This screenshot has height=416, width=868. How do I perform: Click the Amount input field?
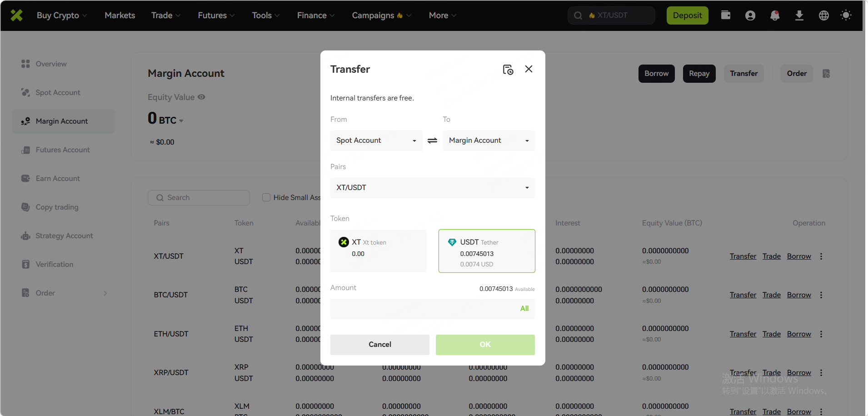[x=423, y=309]
